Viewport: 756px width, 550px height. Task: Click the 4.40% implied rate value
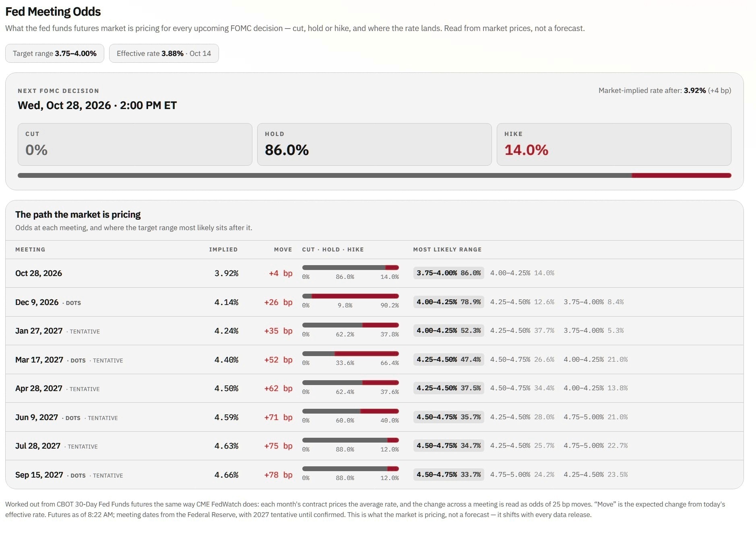point(226,360)
